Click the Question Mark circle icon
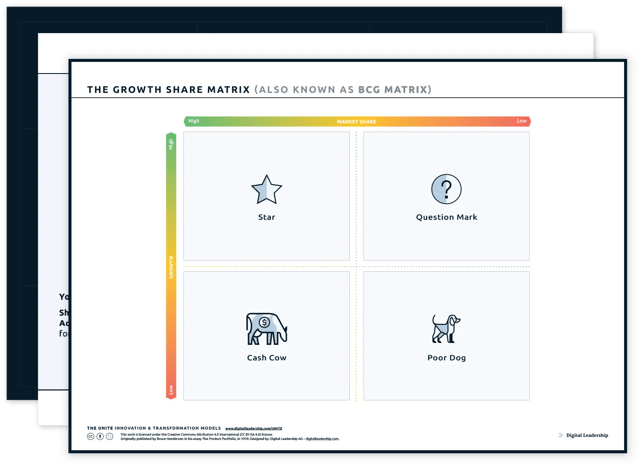 [x=446, y=189]
